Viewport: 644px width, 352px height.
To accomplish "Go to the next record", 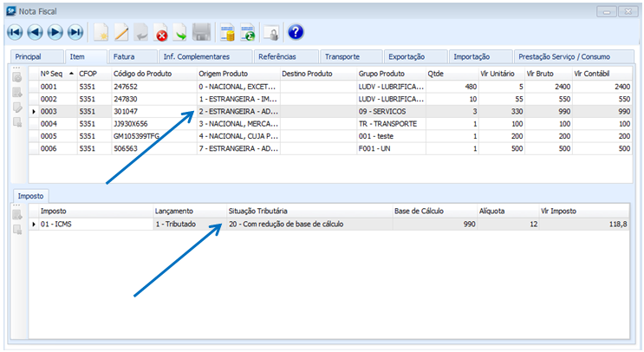I will click(x=55, y=33).
